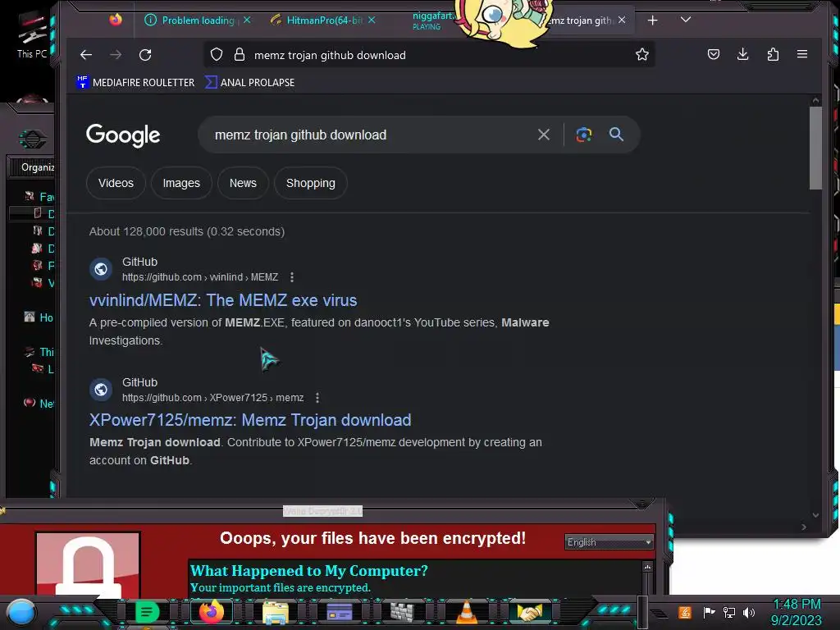Click the tray volume speaker icon
This screenshot has height=630, width=840.
(748, 612)
